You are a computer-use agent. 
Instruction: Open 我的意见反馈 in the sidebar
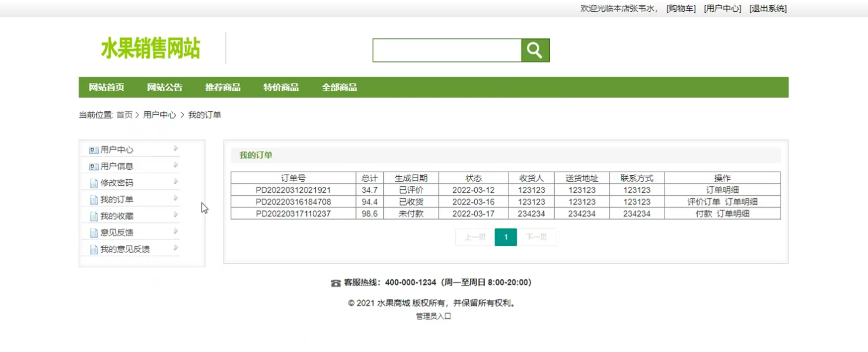[125, 250]
